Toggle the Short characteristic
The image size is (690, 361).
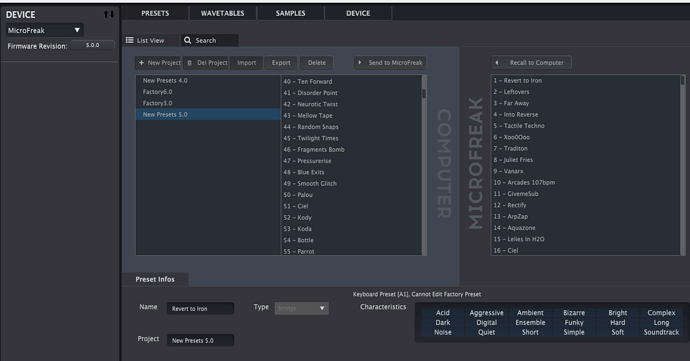pos(530,332)
